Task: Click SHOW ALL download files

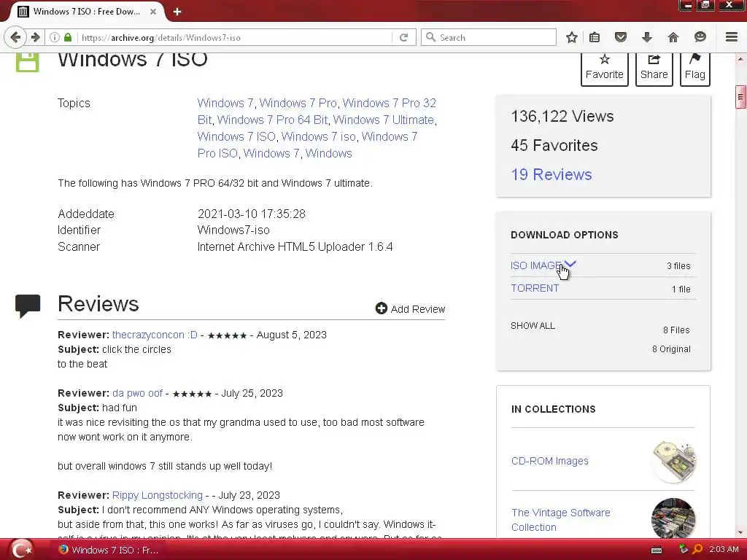Action: [533, 326]
